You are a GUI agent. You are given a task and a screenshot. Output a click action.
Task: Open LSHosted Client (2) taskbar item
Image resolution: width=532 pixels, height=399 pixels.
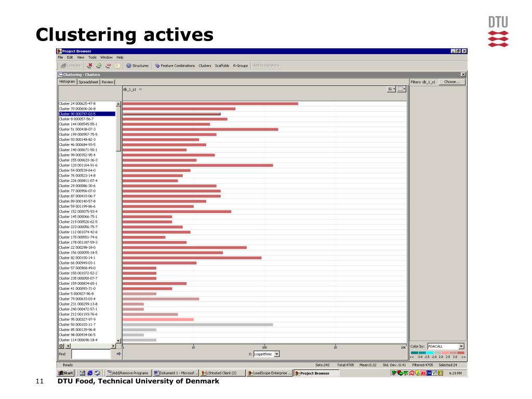(x=222, y=373)
